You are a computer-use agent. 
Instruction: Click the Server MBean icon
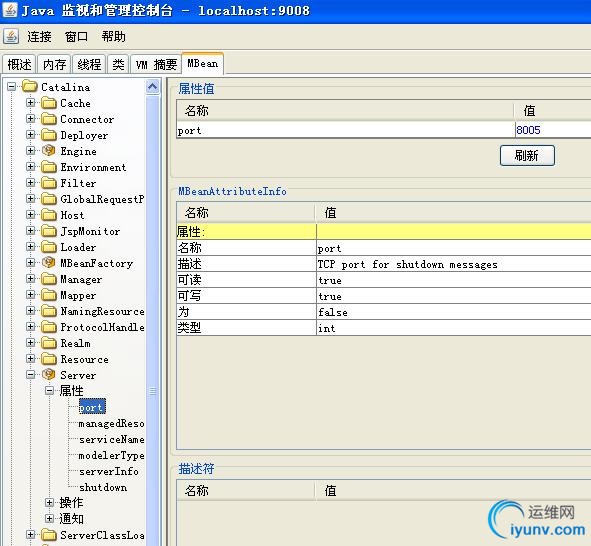pos(49,375)
